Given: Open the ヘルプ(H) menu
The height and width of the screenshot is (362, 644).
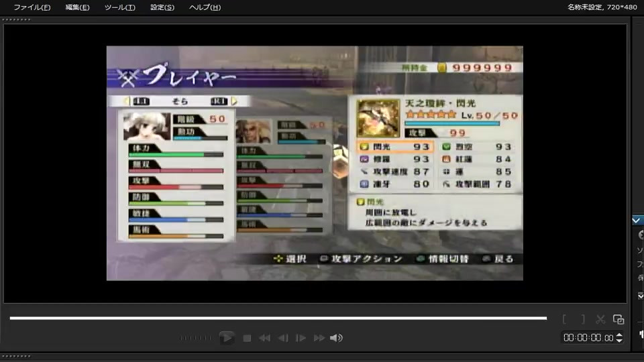Looking at the screenshot, I should pyautogui.click(x=205, y=7).
